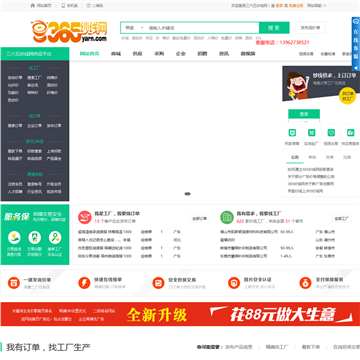Open the 商城 mall nav item
360x360 pixels.
tap(116, 53)
